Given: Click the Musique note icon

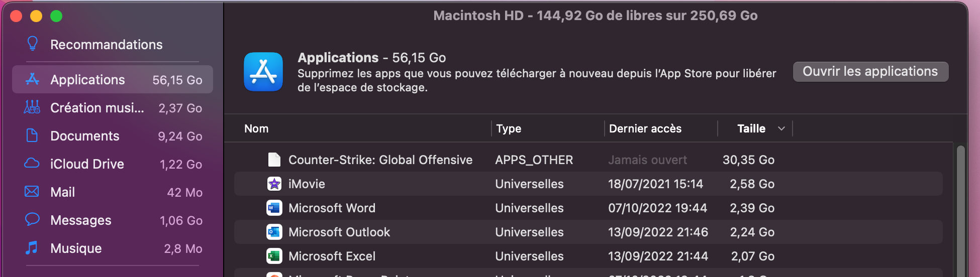Looking at the screenshot, I should tap(32, 248).
